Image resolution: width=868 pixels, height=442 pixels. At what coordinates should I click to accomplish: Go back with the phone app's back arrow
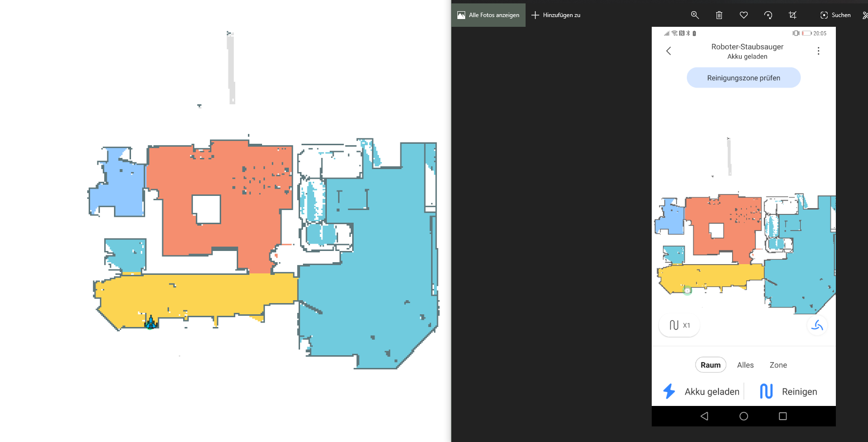(669, 51)
